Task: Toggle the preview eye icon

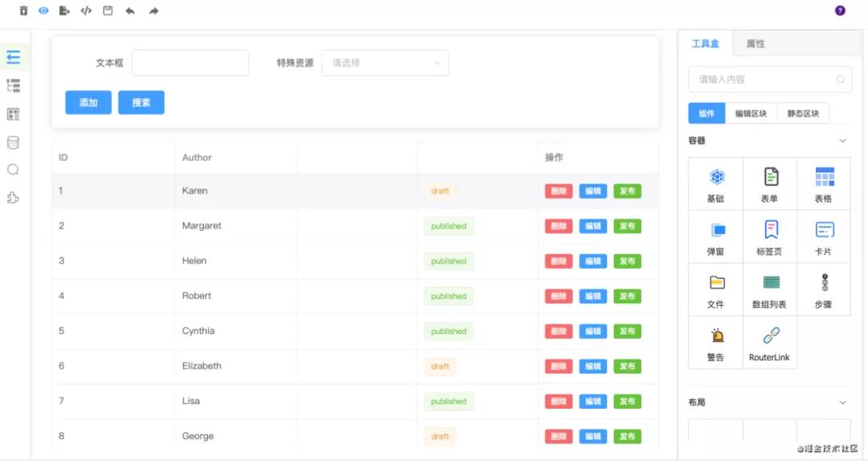Action: (43, 10)
